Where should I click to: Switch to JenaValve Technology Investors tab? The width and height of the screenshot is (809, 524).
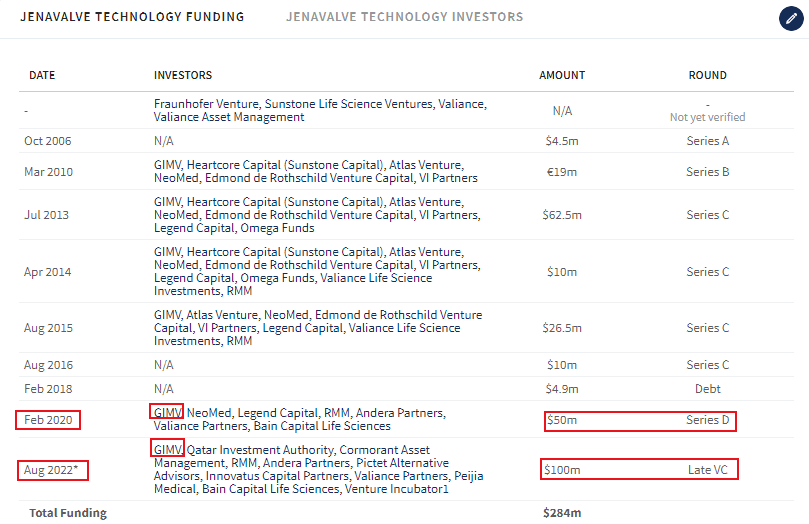(404, 17)
